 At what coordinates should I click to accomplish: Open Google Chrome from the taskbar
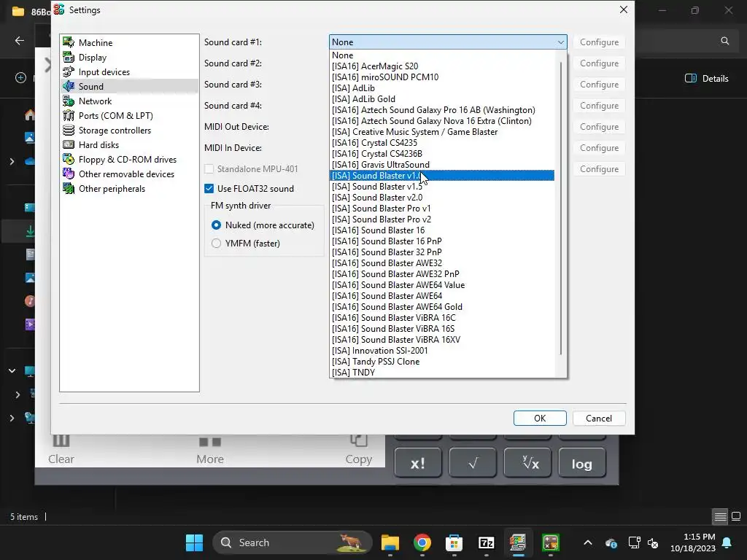click(422, 542)
